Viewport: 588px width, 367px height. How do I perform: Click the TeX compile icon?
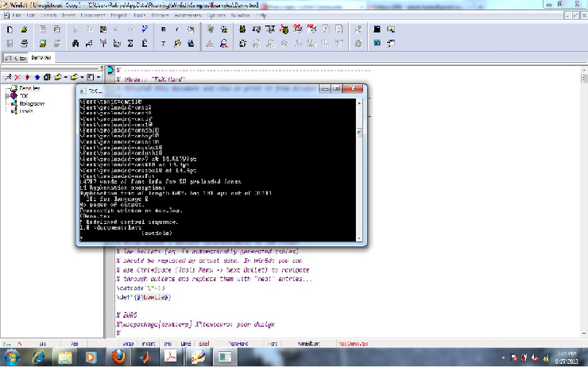pos(270,29)
